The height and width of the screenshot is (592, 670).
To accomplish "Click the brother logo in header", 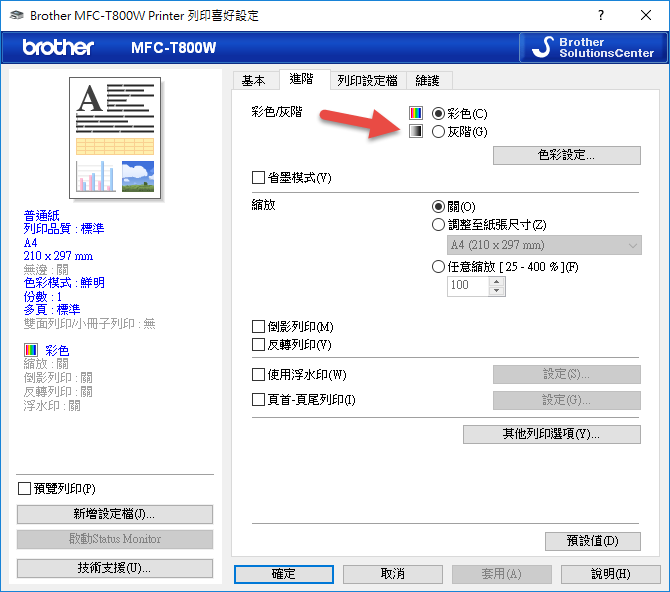I will pos(58,47).
